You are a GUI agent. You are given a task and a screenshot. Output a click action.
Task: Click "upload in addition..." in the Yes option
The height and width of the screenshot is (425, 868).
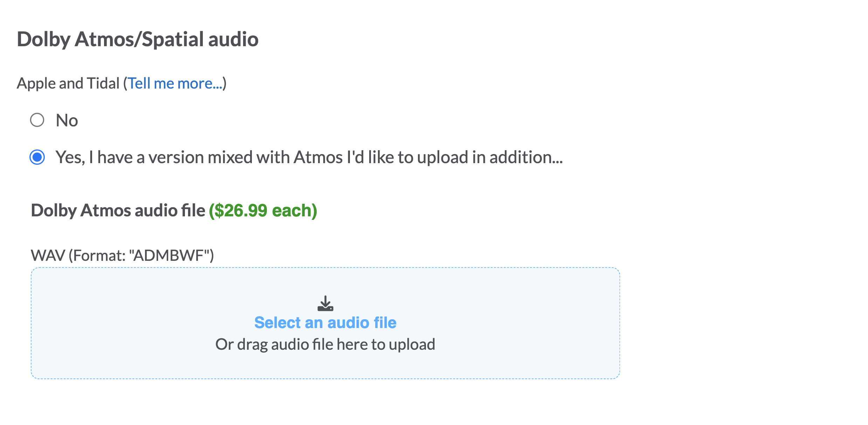click(x=490, y=157)
